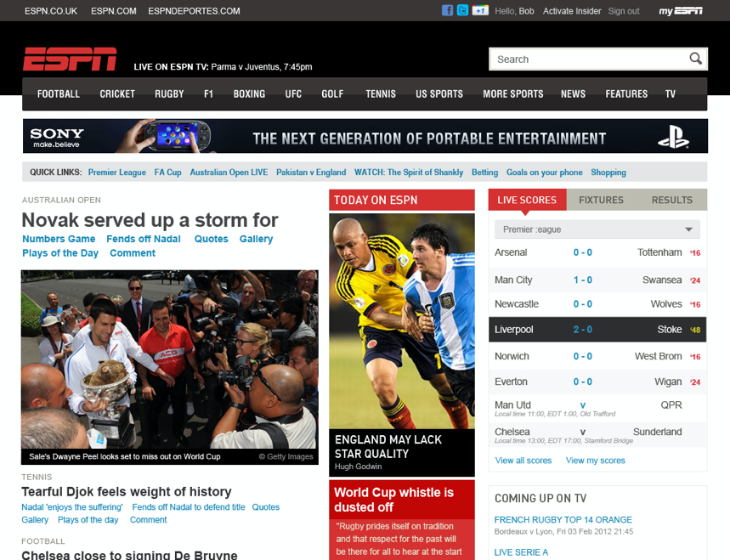Open the Shopping quick link
Viewport: 730px width, 560px height.
pos(608,173)
